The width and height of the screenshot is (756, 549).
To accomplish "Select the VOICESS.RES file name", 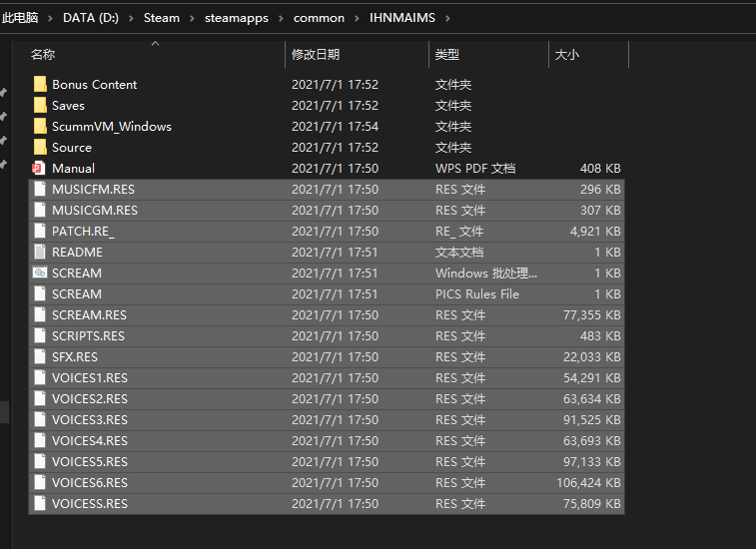I will click(x=90, y=504).
